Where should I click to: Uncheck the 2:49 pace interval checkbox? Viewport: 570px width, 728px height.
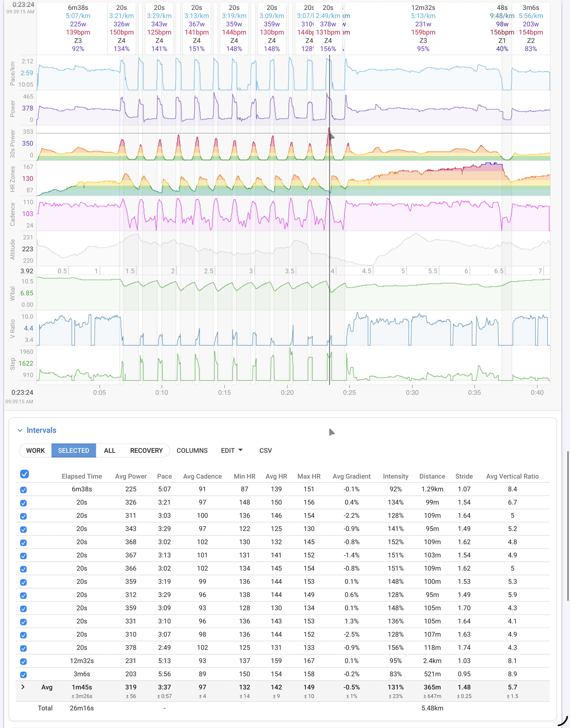click(x=23, y=648)
